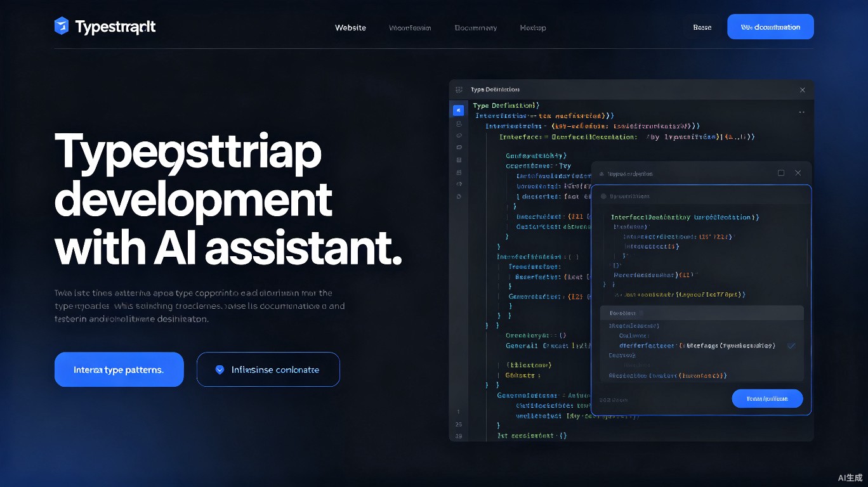This screenshot has height=487, width=868.
Task: Click the Typestrap logo in the header
Action: (x=105, y=27)
